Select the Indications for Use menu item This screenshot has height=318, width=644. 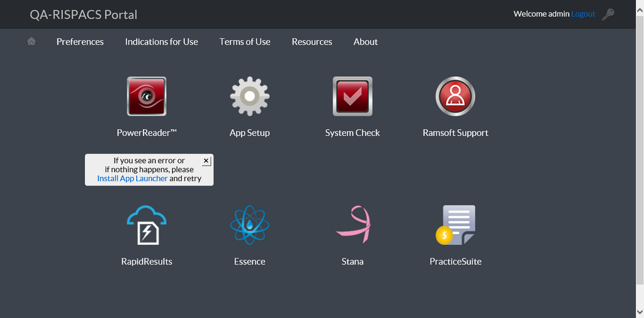[161, 42]
